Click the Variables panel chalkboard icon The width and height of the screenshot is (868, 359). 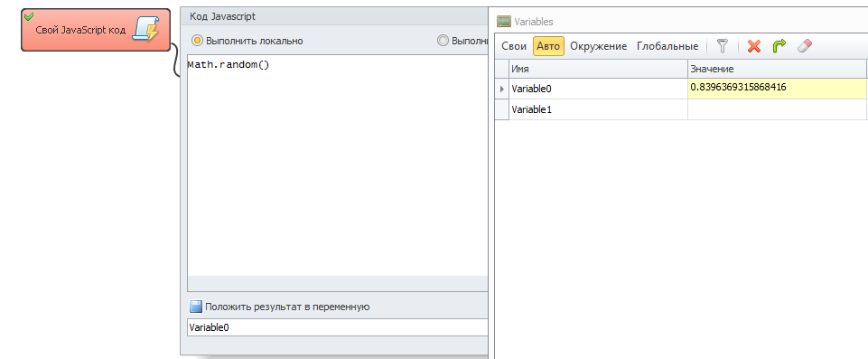[x=504, y=22]
